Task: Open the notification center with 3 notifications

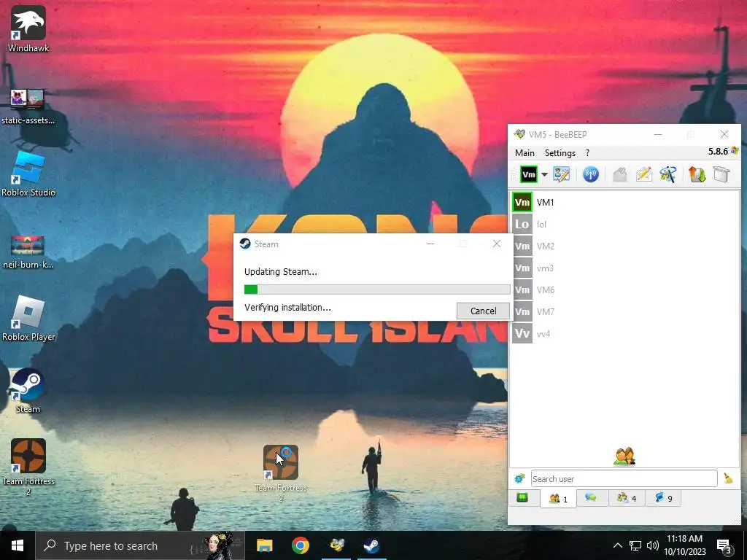Action: point(724,546)
